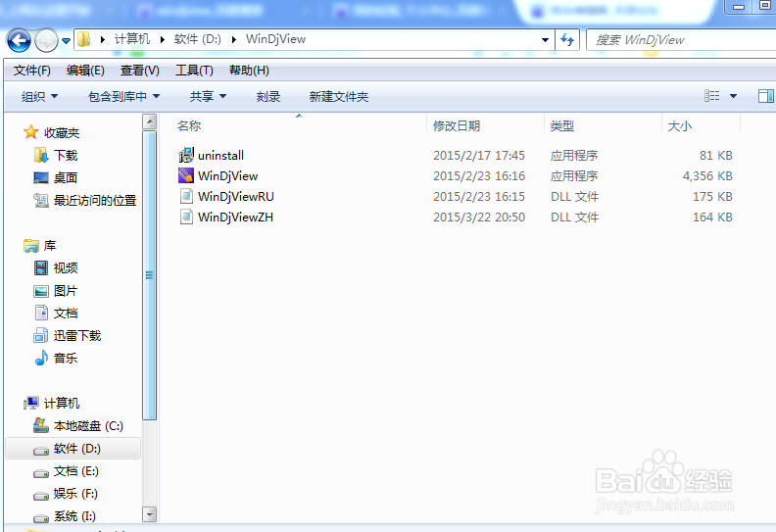The height and width of the screenshot is (532, 776).
Task: Sort files by the 修改日期 column header
Action: coord(457,125)
